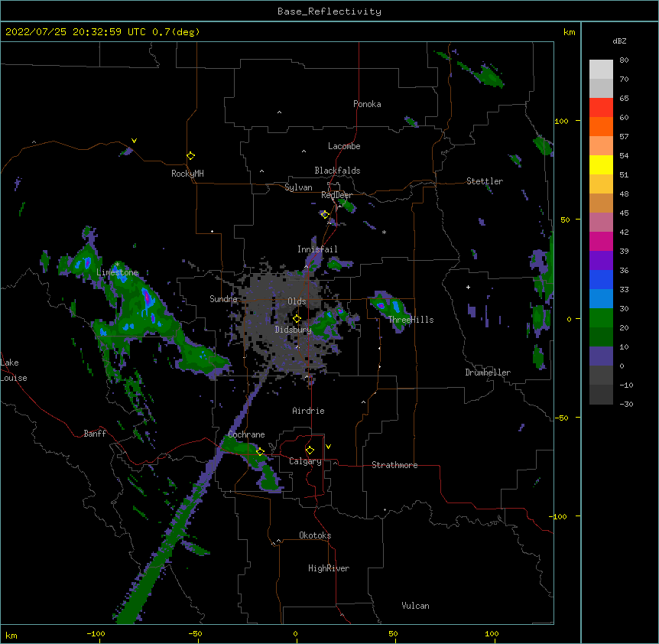This screenshot has width=659, height=644.
Task: Select the Olds label
Action: pos(297,301)
